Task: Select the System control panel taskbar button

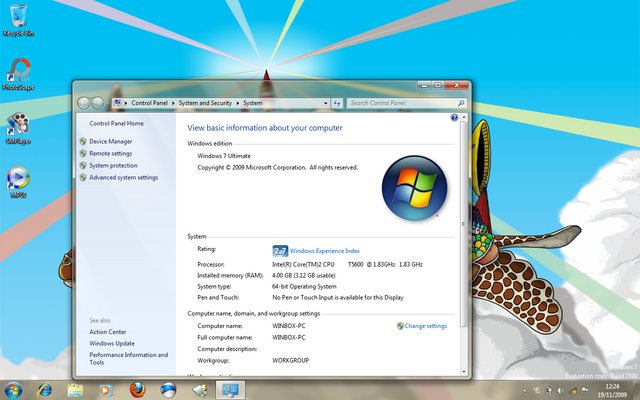Action: (230, 390)
